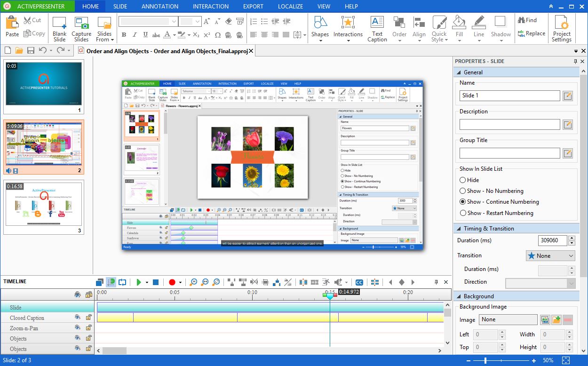588x366 pixels.
Task: Click the Stop button in timeline toolbar
Action: tap(156, 282)
